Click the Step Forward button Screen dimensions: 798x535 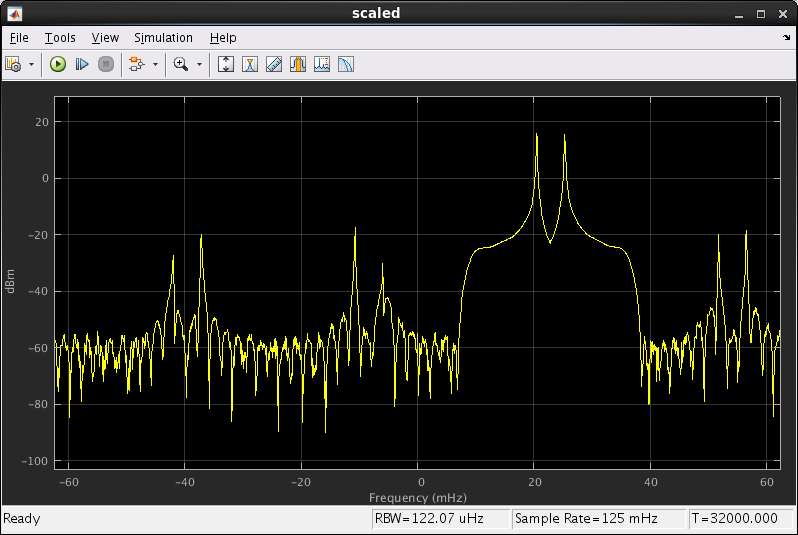[x=81, y=64]
